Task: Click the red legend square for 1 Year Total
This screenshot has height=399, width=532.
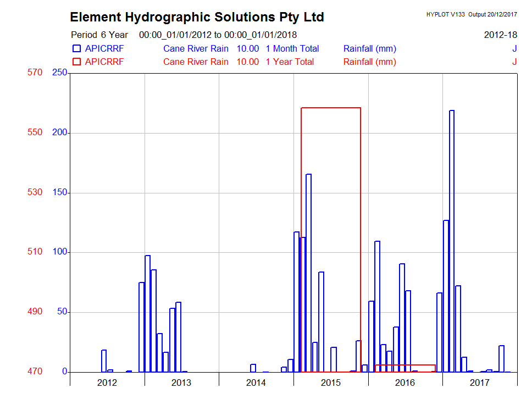Action: (x=76, y=62)
